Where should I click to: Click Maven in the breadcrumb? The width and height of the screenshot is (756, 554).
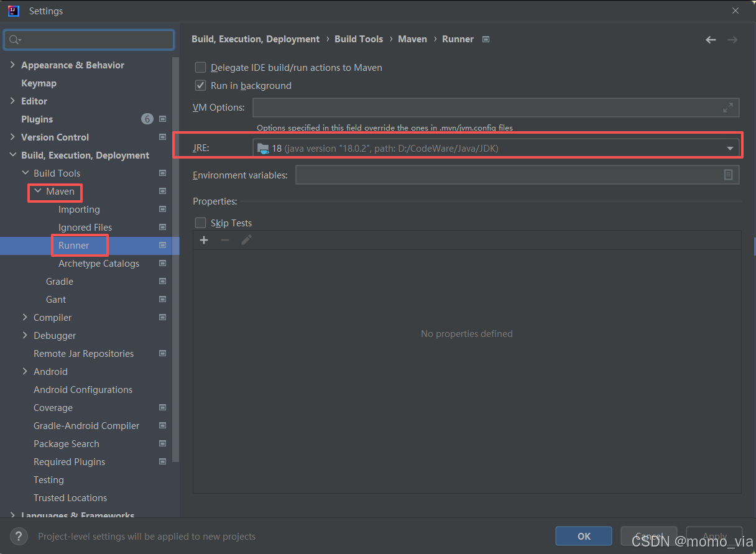point(413,39)
